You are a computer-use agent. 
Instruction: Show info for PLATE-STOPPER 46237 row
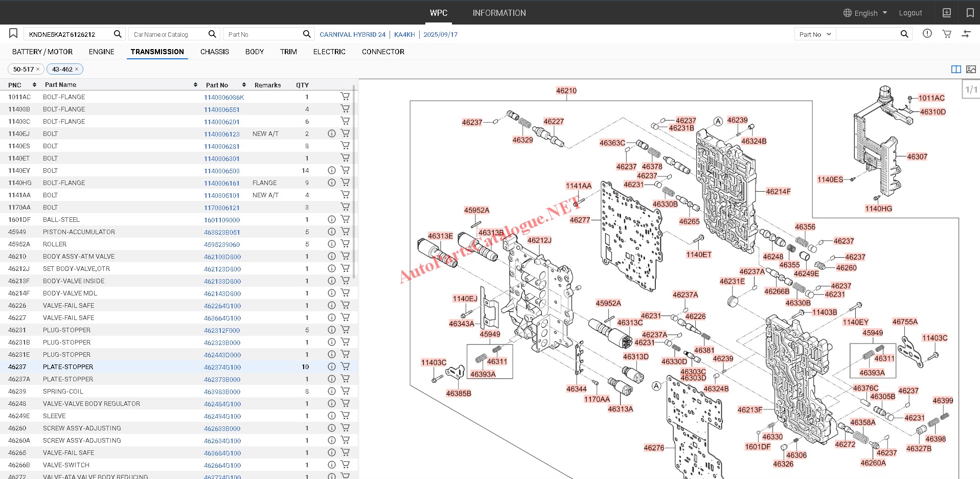click(x=332, y=367)
